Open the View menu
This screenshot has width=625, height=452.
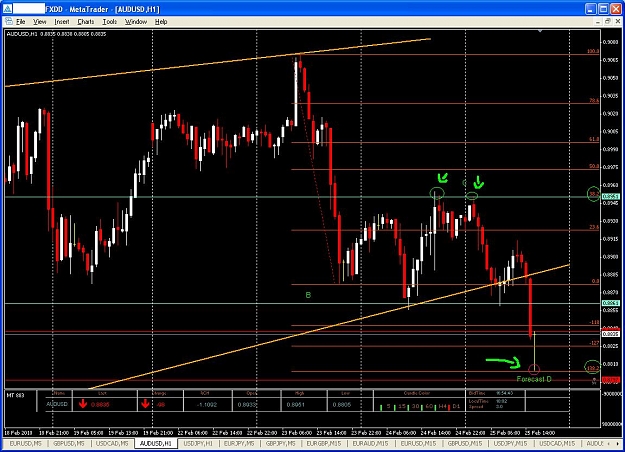coord(39,22)
